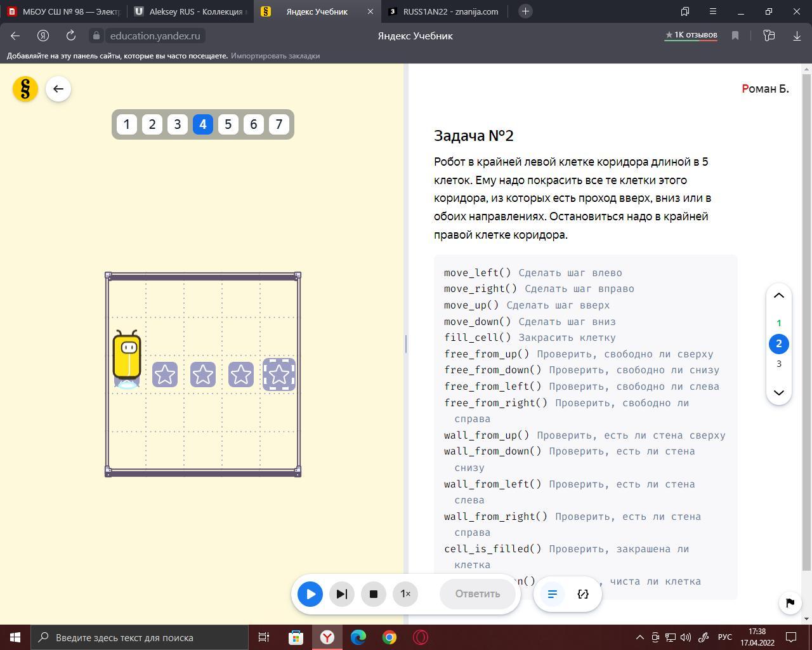The height and width of the screenshot is (650, 812).
Task: Run the program with the play button
Action: [x=310, y=594]
